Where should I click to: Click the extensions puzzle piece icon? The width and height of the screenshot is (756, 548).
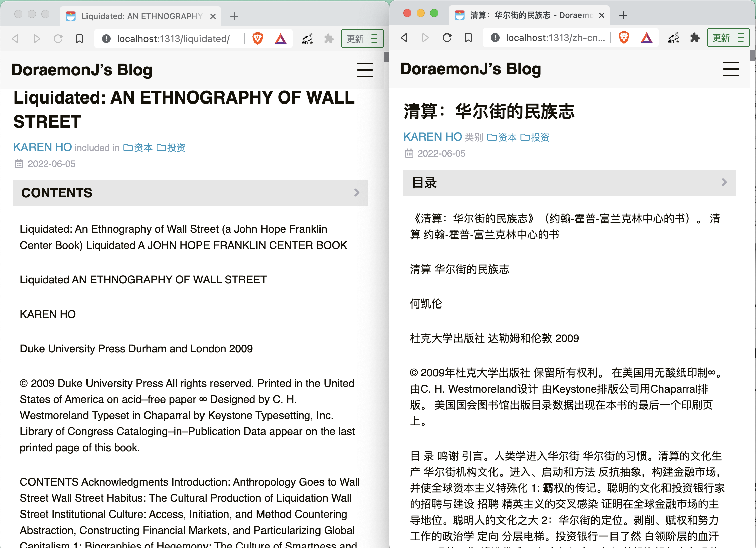[x=329, y=38]
